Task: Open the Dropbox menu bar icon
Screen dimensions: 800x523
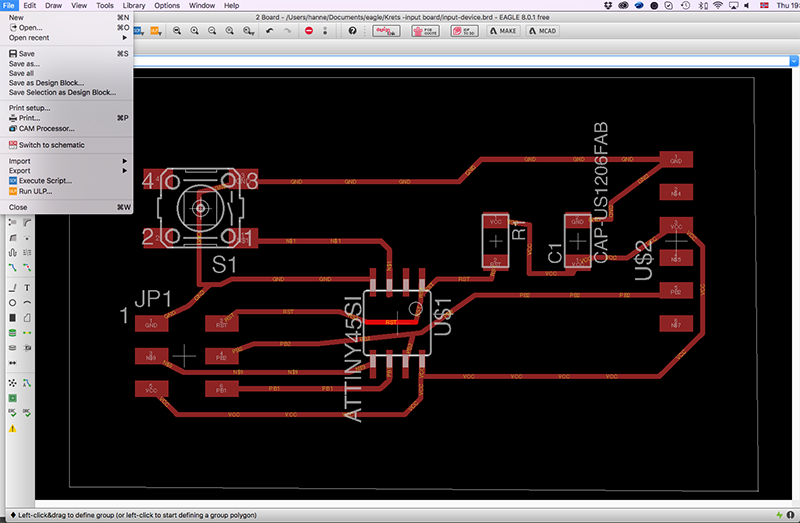Action: pyautogui.click(x=608, y=5)
